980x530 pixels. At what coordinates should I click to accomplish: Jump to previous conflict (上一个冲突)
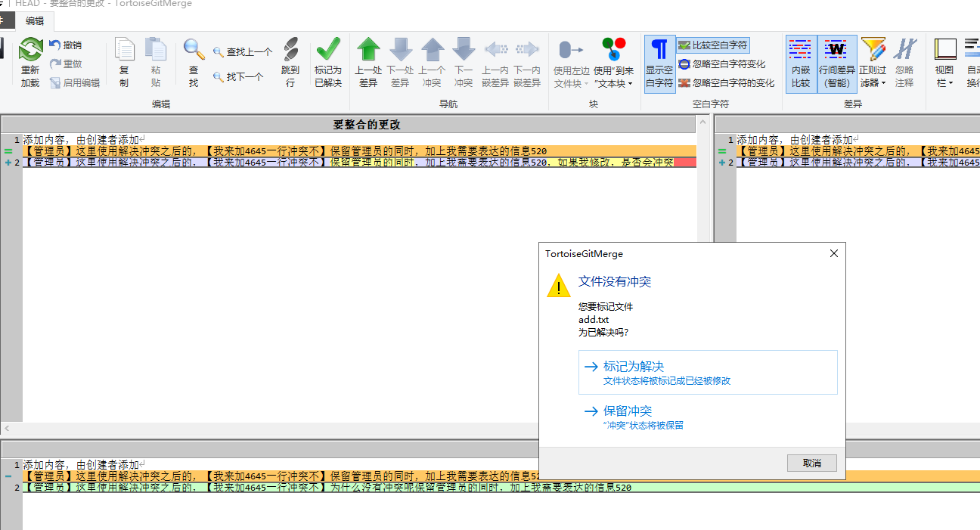[432, 50]
